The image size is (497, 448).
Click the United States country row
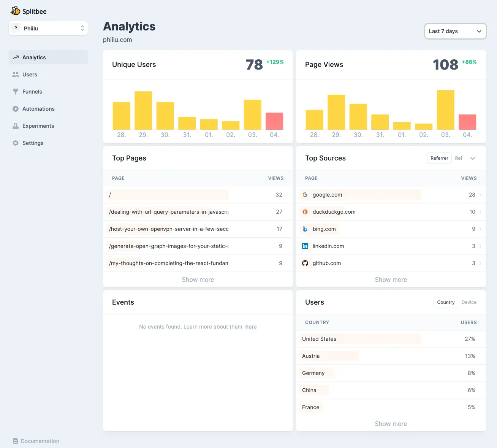pyautogui.click(x=391, y=339)
